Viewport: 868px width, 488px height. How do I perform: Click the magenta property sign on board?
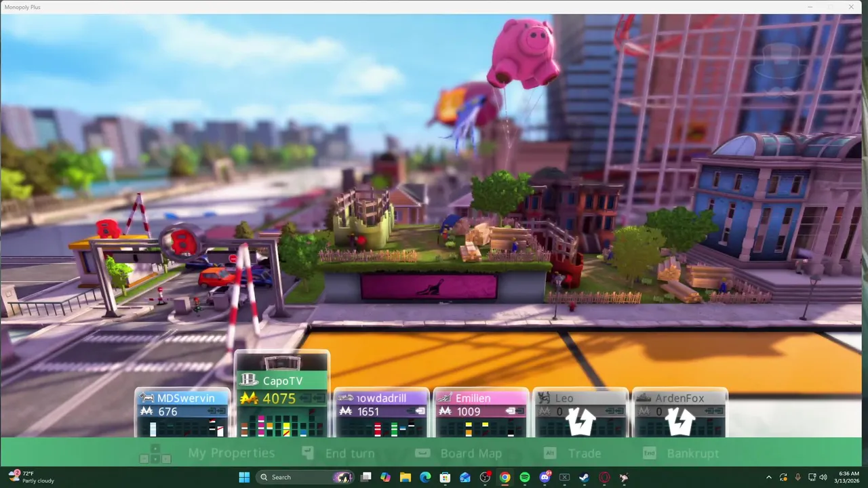point(429,287)
